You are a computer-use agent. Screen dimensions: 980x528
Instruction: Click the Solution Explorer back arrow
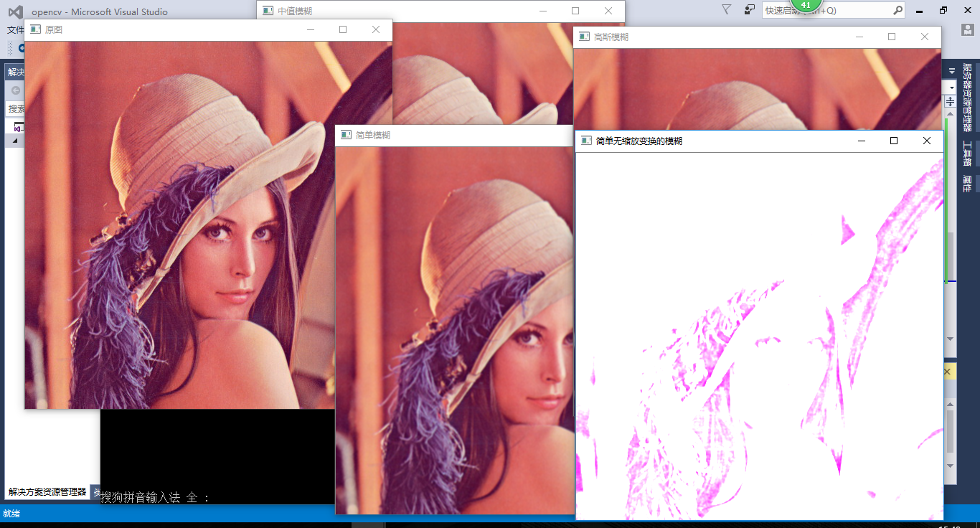[16, 90]
